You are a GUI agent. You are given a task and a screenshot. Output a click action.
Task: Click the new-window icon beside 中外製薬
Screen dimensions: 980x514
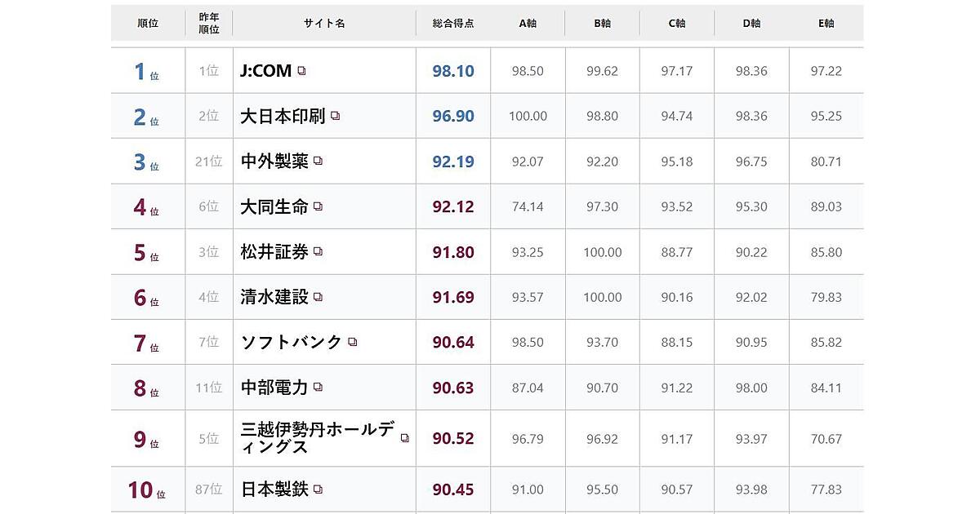tap(318, 162)
